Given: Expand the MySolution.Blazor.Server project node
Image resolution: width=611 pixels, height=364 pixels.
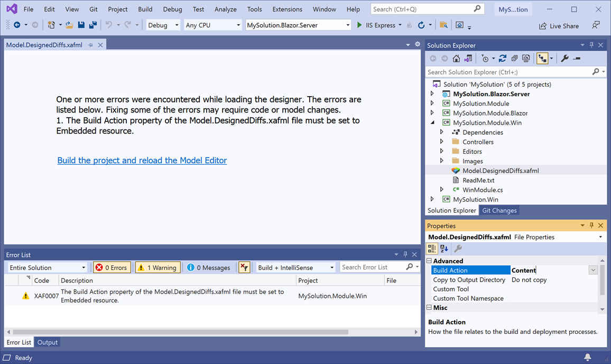Looking at the screenshot, I should [x=432, y=94].
